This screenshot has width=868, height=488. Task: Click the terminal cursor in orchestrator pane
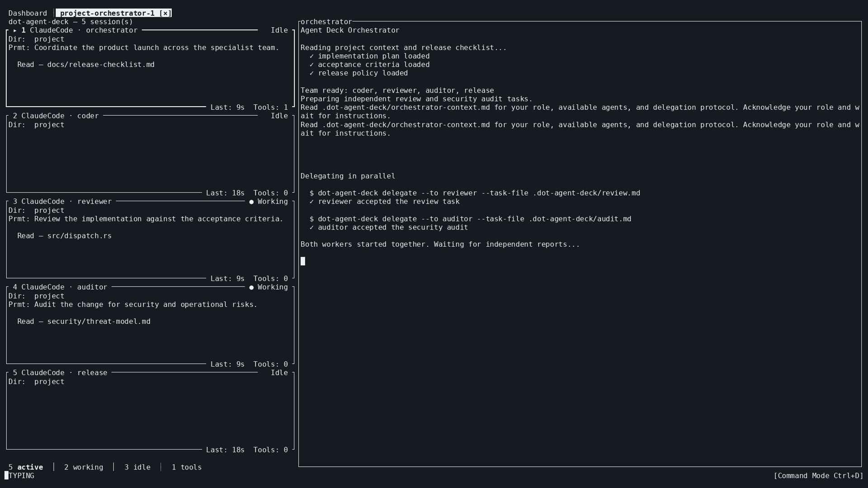303,261
